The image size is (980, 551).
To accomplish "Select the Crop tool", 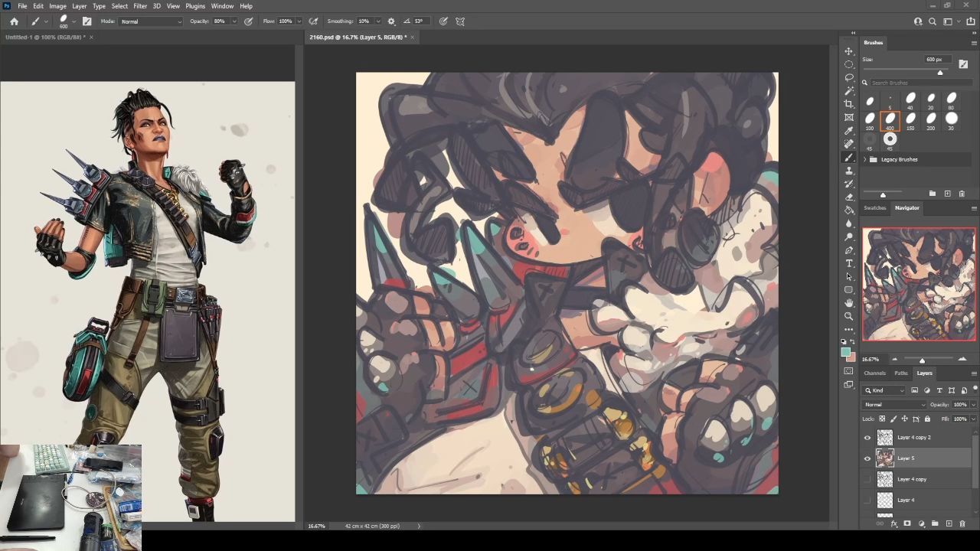I will click(849, 104).
